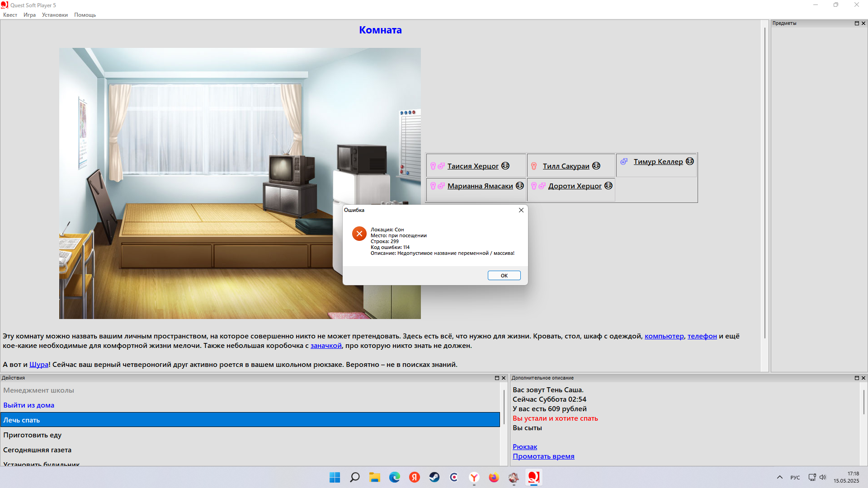Click blue male symbol beside Тимур Келлер
Viewport: 868px width, 488px height.
click(624, 161)
